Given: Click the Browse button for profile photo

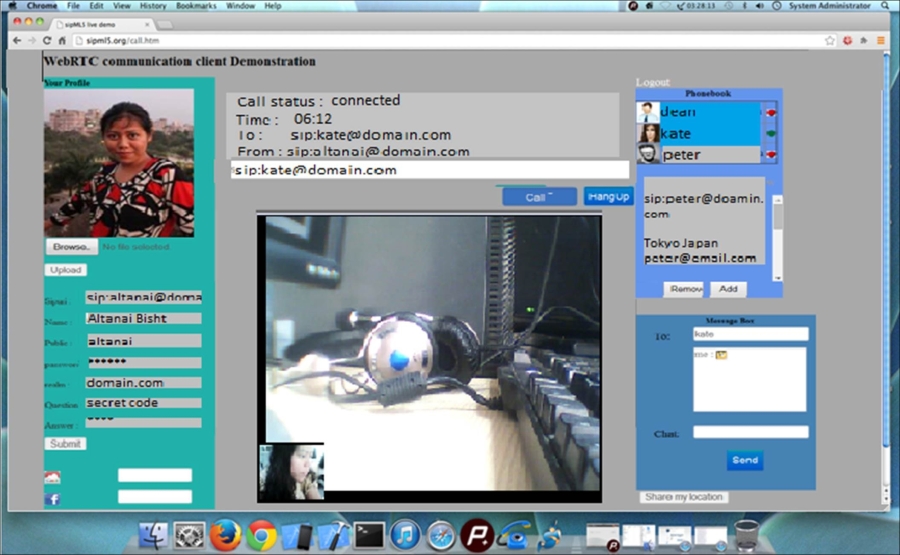Looking at the screenshot, I should pos(71,247).
